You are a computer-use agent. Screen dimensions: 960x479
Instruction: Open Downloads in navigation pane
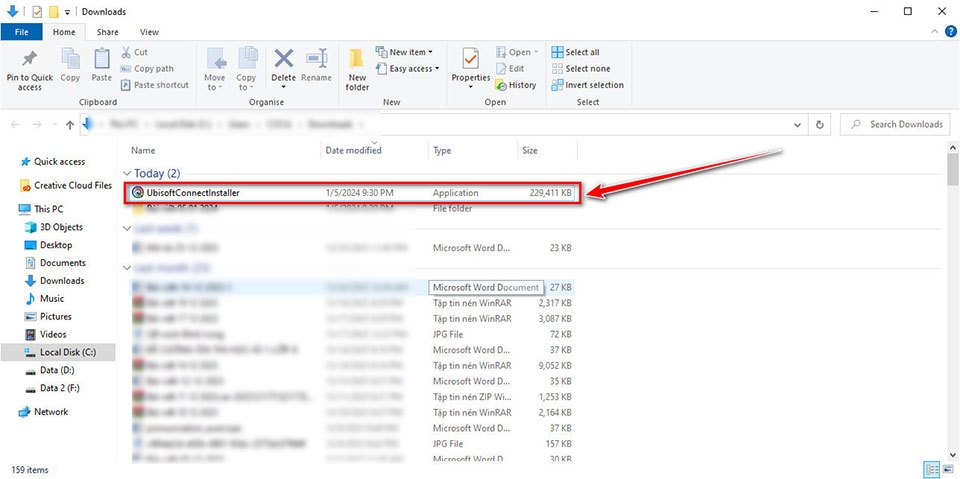pyautogui.click(x=54, y=281)
